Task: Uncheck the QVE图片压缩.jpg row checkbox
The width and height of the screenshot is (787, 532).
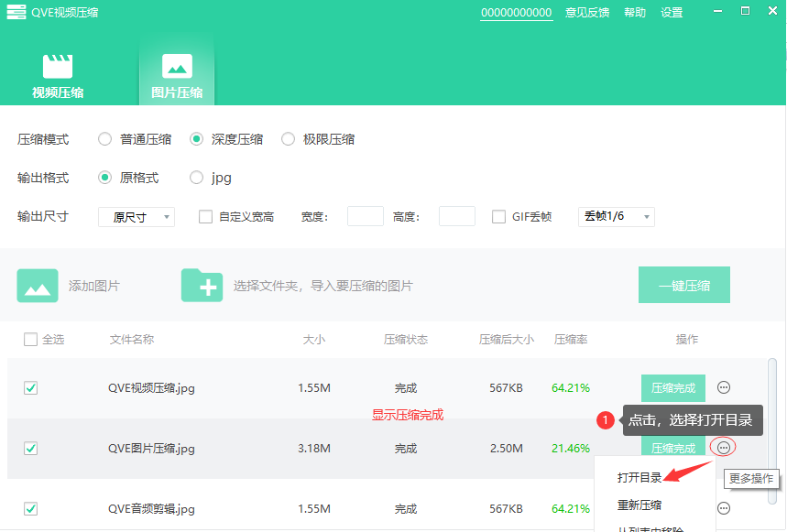Action: pos(30,449)
